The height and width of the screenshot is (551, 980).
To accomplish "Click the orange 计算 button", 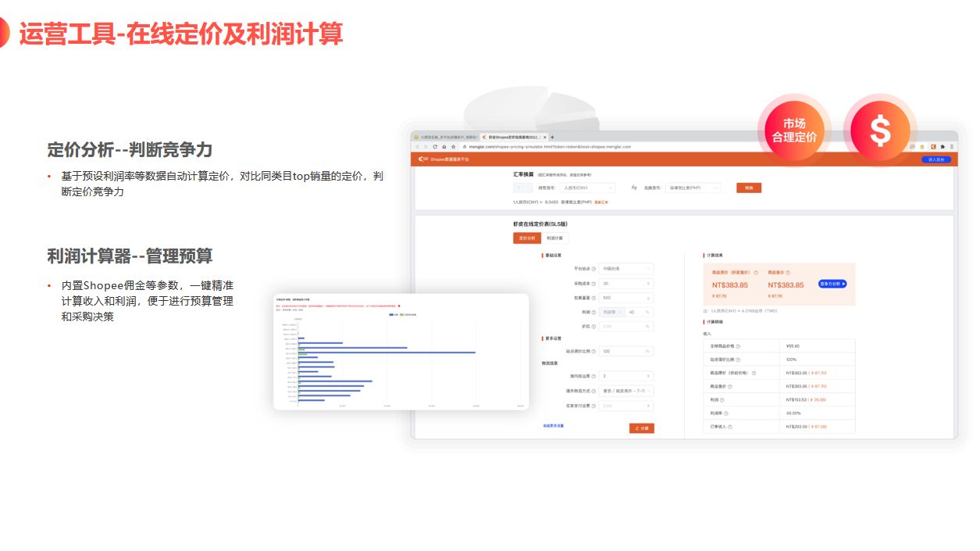I will 642,428.
